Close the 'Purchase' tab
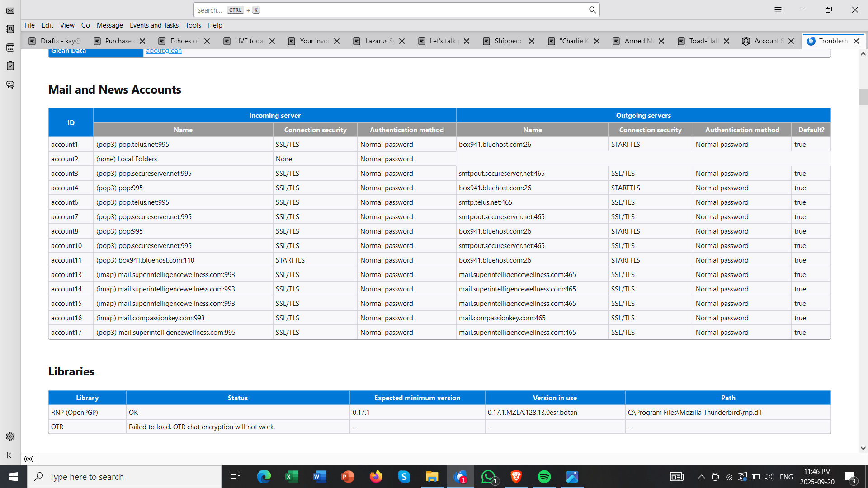The height and width of the screenshot is (488, 868). click(x=142, y=41)
